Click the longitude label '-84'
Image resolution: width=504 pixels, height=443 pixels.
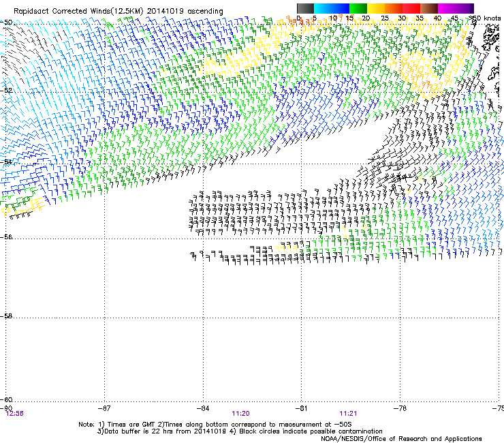(203, 408)
